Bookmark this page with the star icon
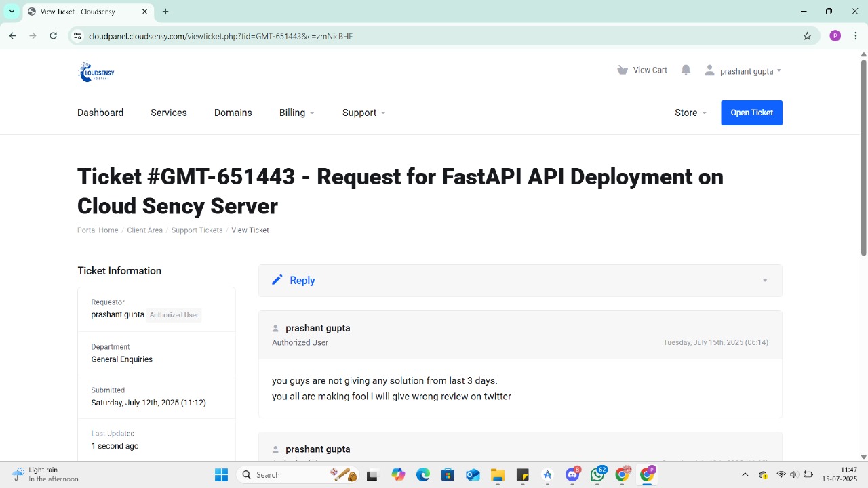This screenshot has width=868, height=488. point(807,36)
